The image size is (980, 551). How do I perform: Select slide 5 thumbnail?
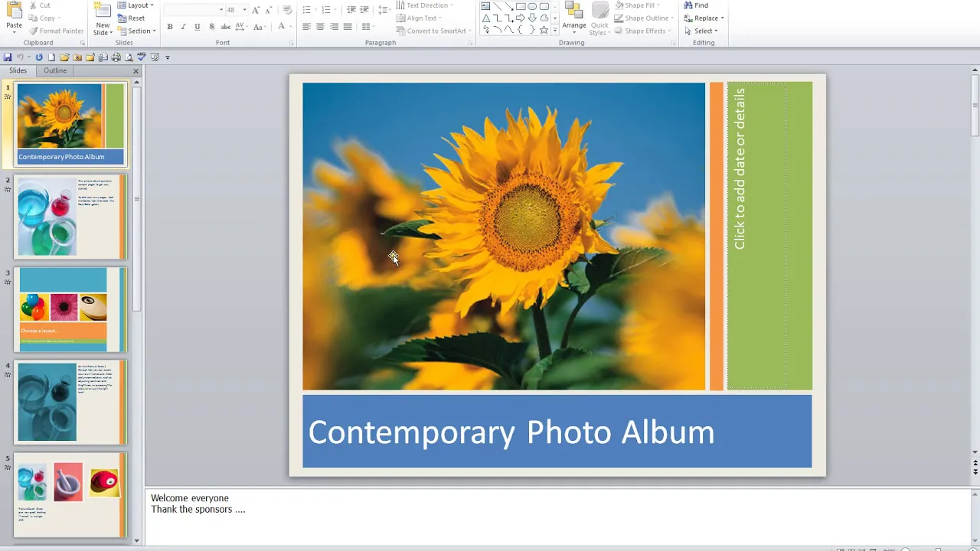click(70, 495)
